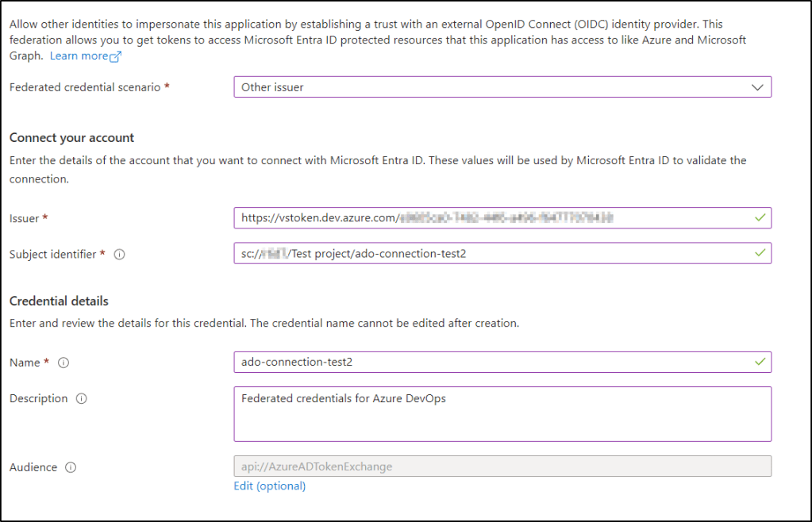This screenshot has height=522, width=812.
Task: Click the info icon next to Name
Action: click(x=63, y=363)
